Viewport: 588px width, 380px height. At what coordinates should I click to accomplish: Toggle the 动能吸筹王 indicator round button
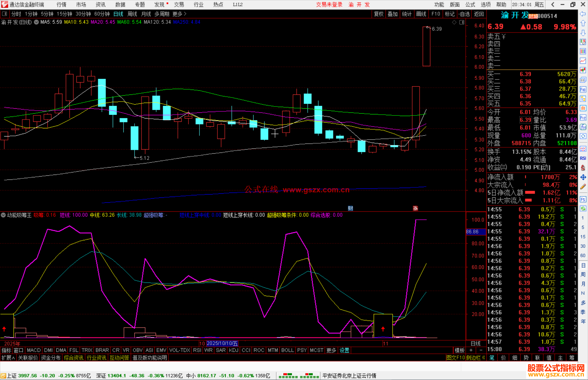3,215
